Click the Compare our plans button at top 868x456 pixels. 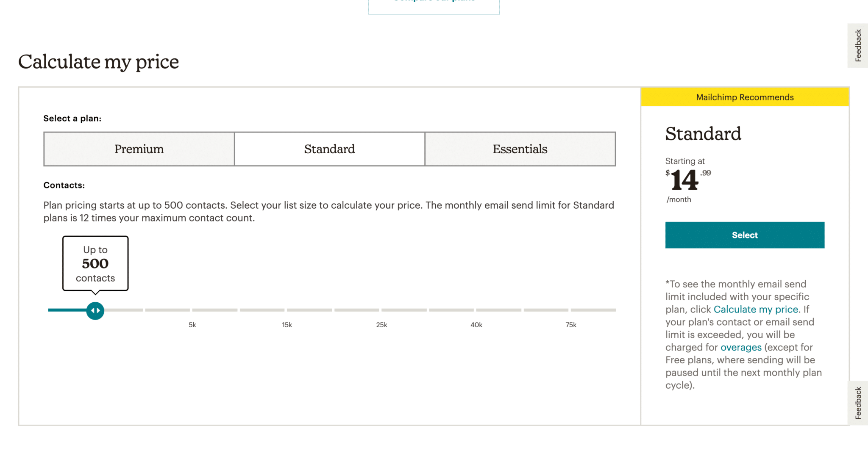click(x=434, y=5)
